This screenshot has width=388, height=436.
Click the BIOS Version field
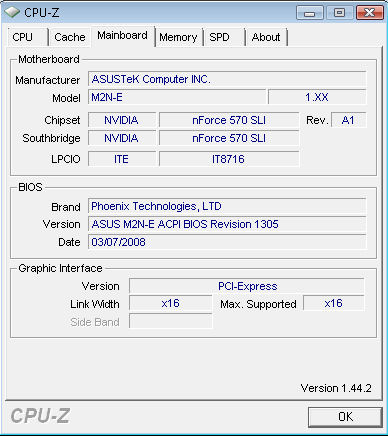tap(227, 224)
